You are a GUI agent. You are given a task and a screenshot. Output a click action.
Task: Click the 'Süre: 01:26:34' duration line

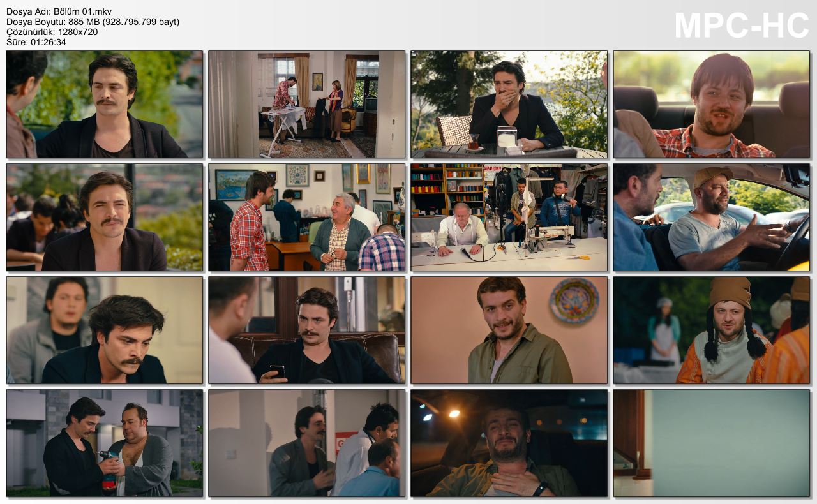36,42
